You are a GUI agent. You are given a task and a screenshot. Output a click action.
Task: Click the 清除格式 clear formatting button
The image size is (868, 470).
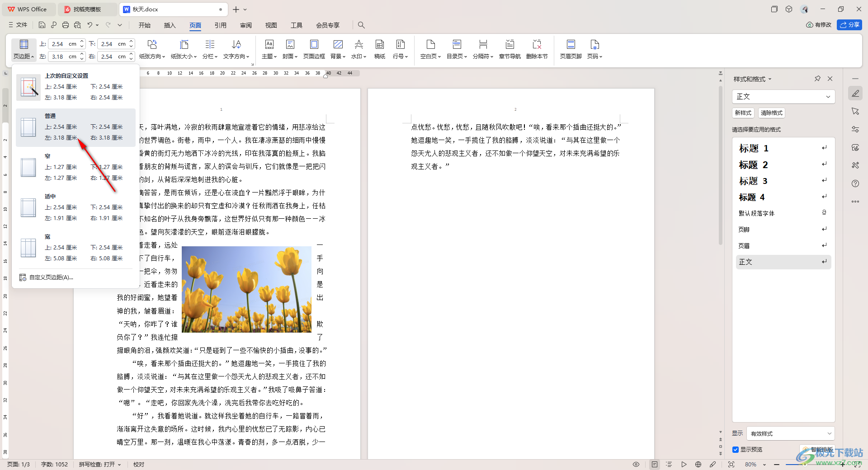click(x=771, y=113)
